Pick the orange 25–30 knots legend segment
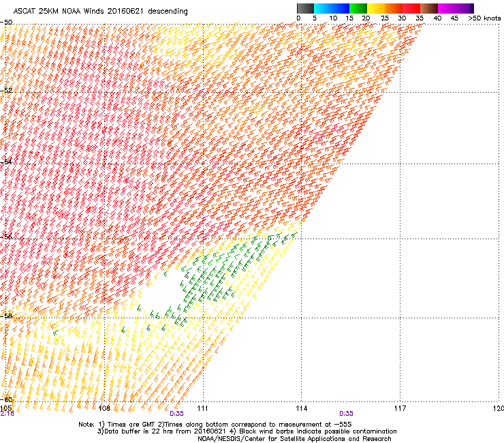The image size is (504, 443). 394,8
